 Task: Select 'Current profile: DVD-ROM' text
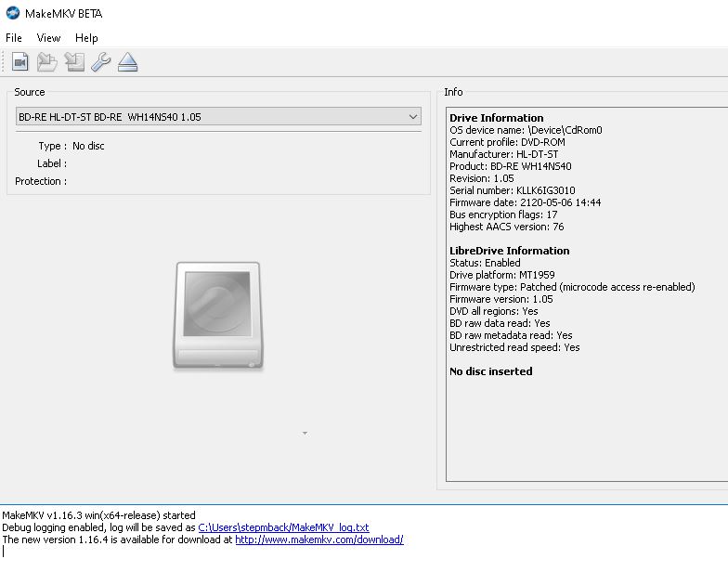click(x=507, y=142)
